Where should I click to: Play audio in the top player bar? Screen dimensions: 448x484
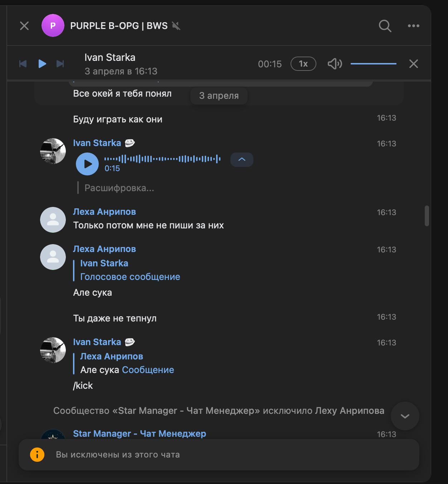tap(42, 64)
